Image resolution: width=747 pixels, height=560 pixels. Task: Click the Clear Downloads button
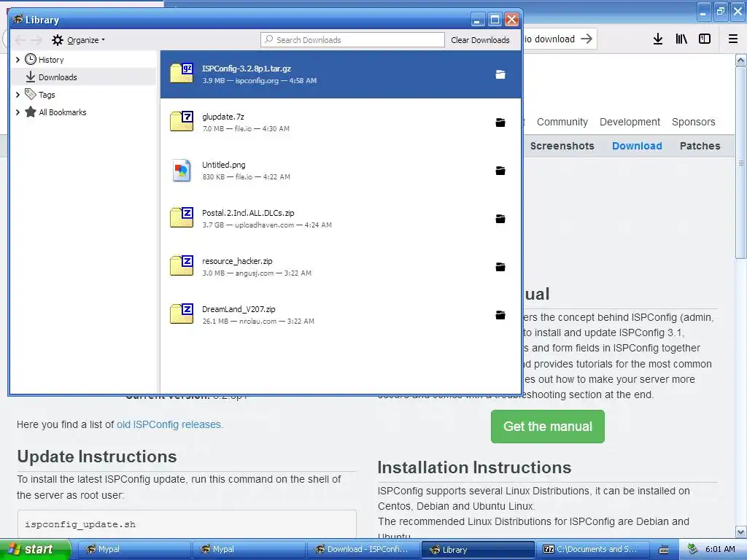pyautogui.click(x=480, y=40)
